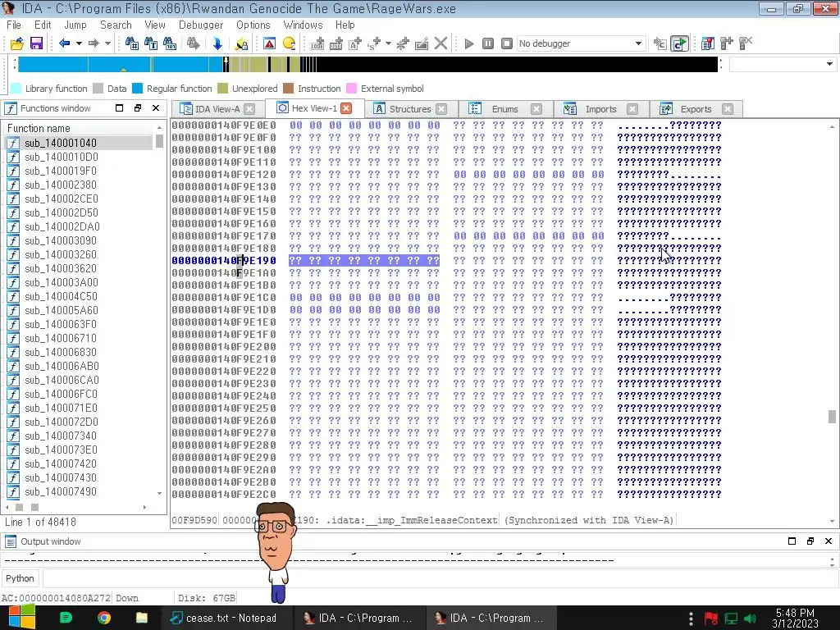Click the convert to data icon
The image size is (840, 630).
pos(336,43)
